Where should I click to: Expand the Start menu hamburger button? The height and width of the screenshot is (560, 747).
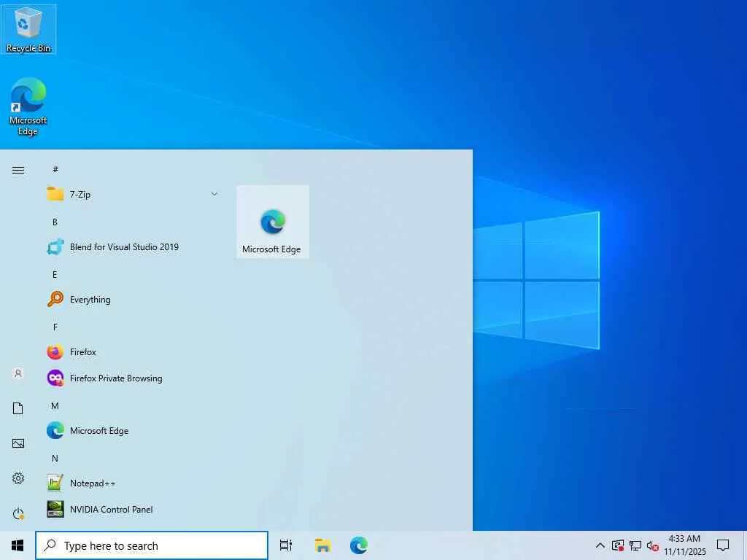[x=18, y=170]
